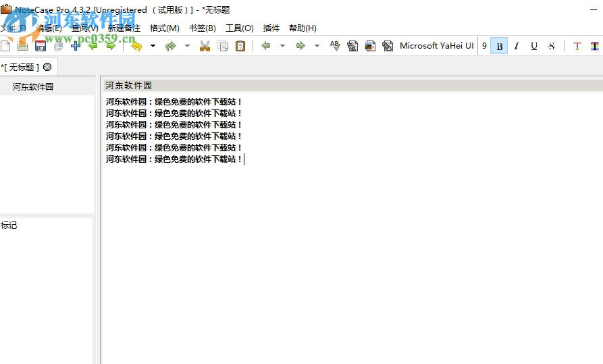Pick text background color with highlighted T icon
Viewport: 603px width, 364px height.
click(x=594, y=46)
